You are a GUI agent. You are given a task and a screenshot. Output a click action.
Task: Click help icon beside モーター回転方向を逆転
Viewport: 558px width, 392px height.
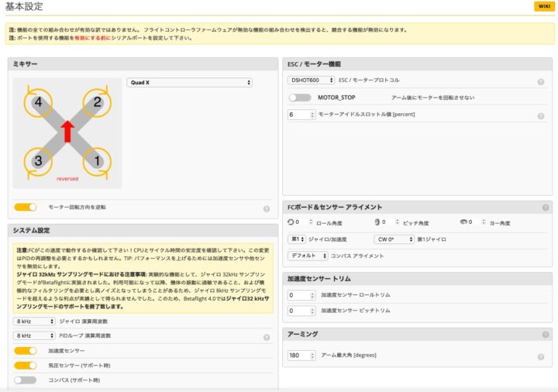[x=266, y=208]
